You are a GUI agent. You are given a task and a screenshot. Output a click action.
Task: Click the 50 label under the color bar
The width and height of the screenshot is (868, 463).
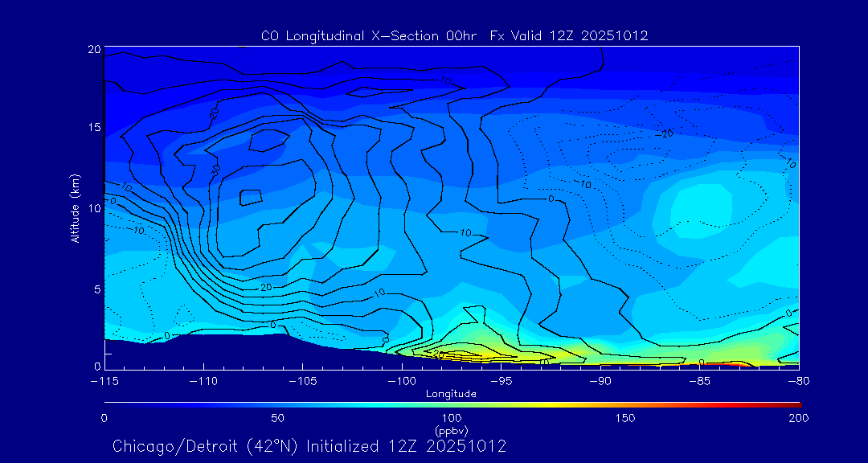click(277, 418)
